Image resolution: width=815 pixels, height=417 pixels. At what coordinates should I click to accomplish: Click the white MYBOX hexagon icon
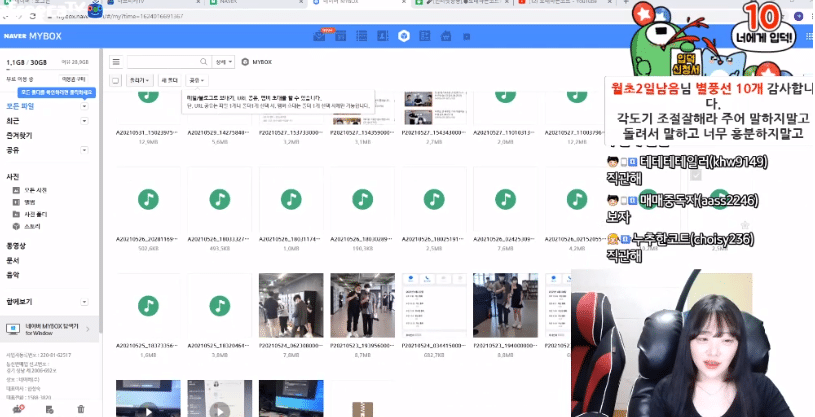tap(404, 36)
